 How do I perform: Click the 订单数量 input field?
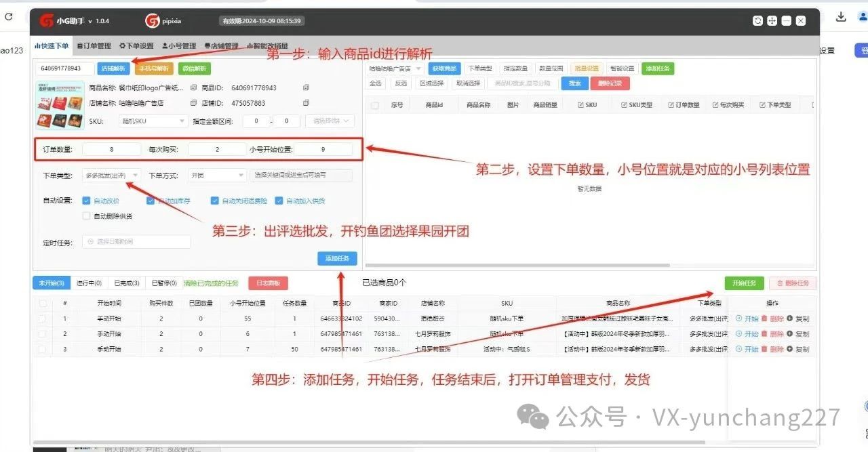coord(111,149)
